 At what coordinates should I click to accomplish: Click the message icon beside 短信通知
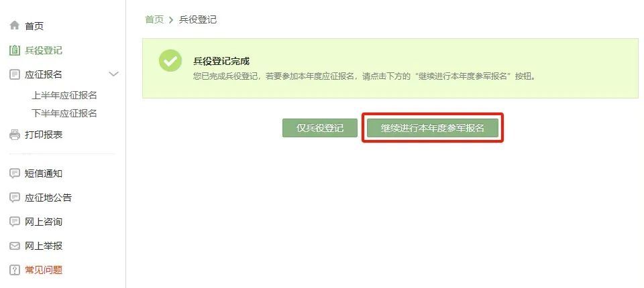(x=14, y=173)
